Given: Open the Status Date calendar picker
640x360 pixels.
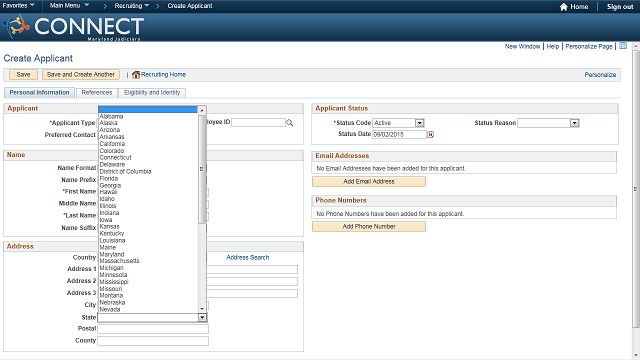Looking at the screenshot, I should [x=430, y=134].
